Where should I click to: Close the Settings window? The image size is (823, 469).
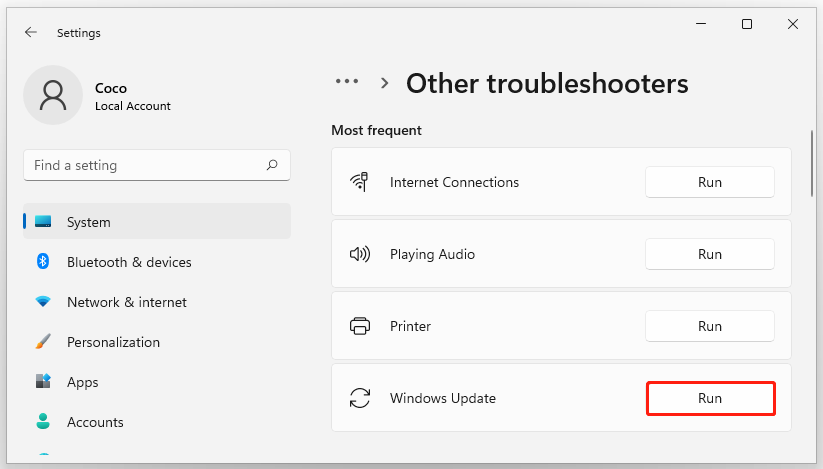pos(793,24)
